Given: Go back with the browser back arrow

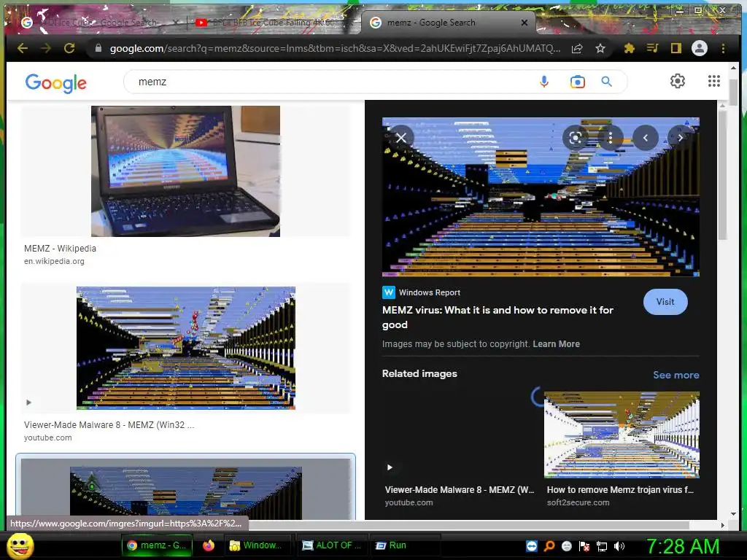Looking at the screenshot, I should coord(22,48).
